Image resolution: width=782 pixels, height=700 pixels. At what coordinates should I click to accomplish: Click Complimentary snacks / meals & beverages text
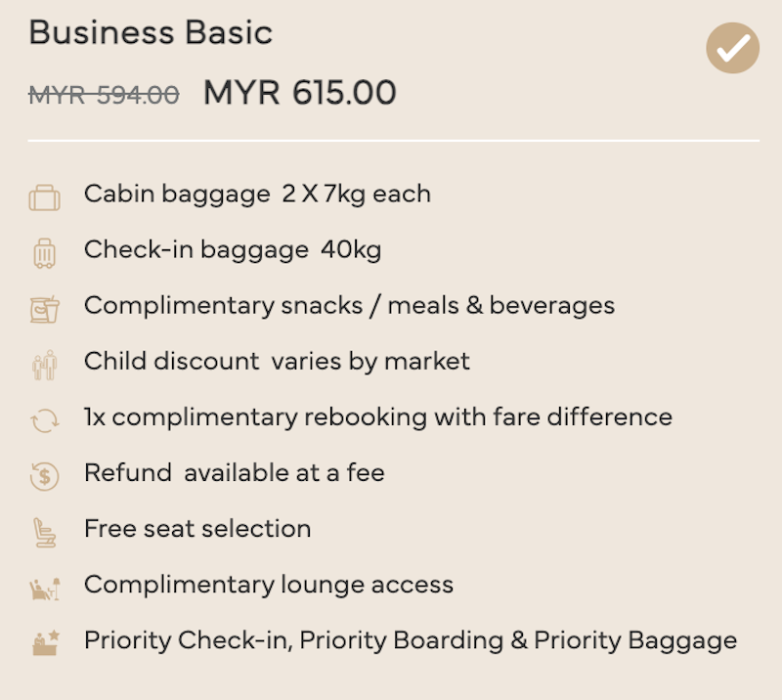(350, 306)
